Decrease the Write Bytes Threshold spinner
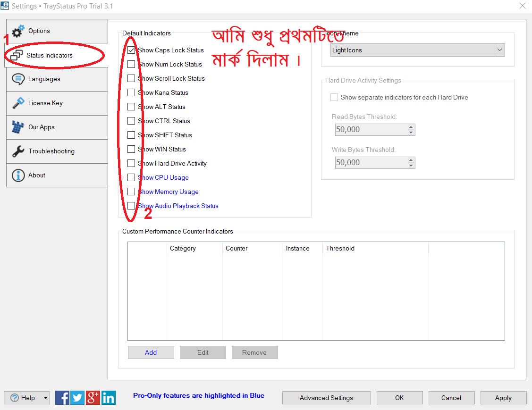Image resolution: width=532 pixels, height=410 pixels. (x=411, y=166)
